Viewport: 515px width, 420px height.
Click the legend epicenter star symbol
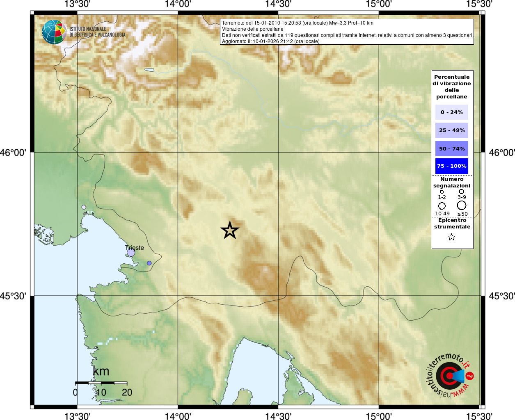tap(451, 237)
